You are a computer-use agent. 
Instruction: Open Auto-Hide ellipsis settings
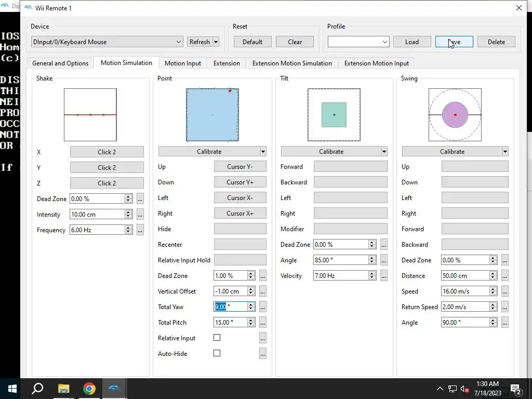262,354
